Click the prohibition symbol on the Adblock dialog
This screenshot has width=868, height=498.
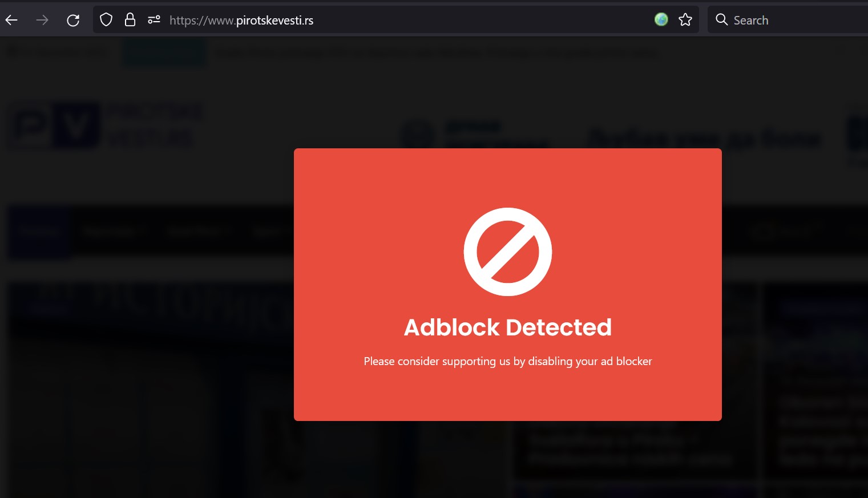[507, 252]
